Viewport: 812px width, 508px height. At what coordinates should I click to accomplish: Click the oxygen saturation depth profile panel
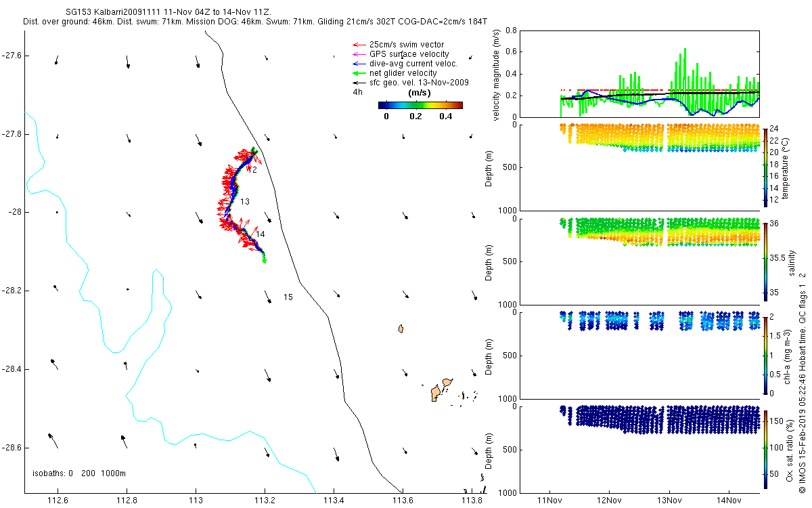point(639,449)
